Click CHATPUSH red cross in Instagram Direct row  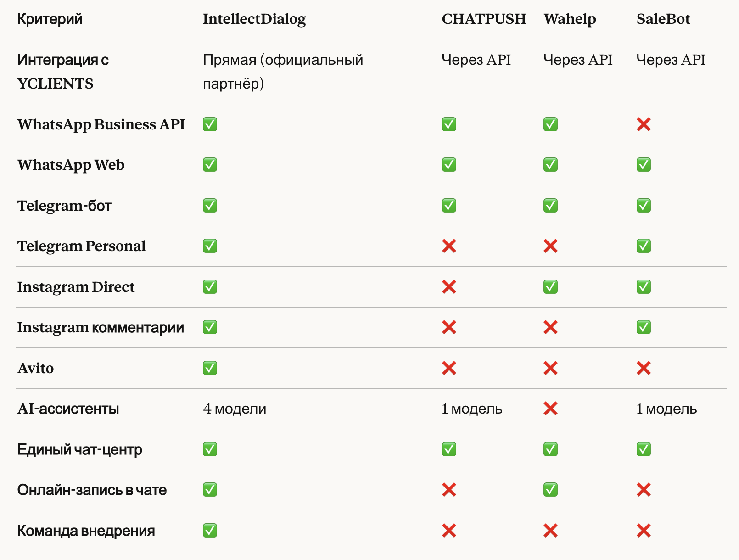[449, 287]
